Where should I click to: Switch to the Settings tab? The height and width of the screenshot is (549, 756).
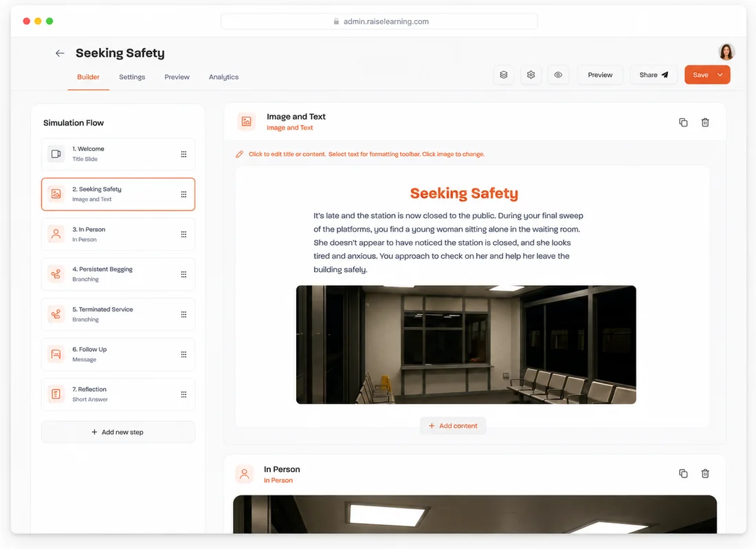(x=132, y=77)
